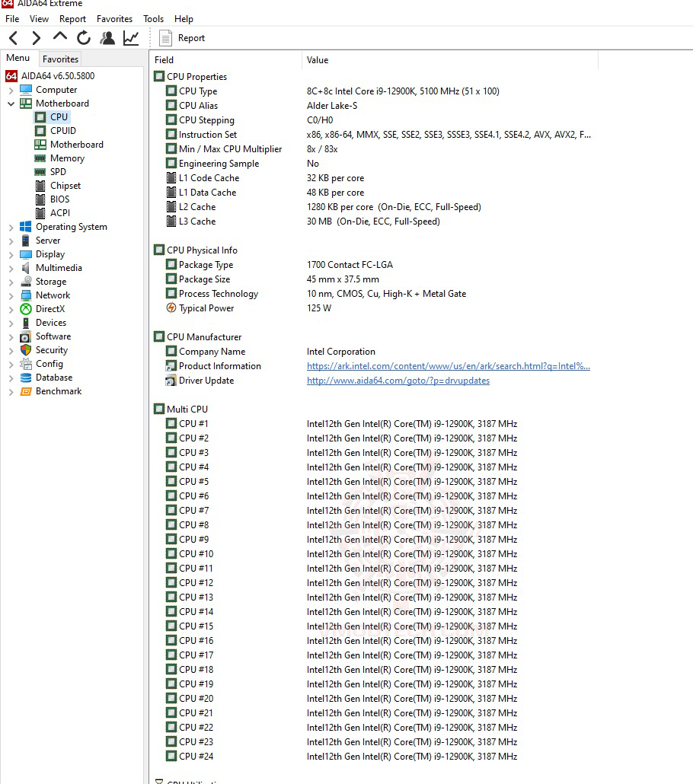Screen dimensions: 693x784
Task: Click the Report toolbar button label
Action: (x=191, y=38)
